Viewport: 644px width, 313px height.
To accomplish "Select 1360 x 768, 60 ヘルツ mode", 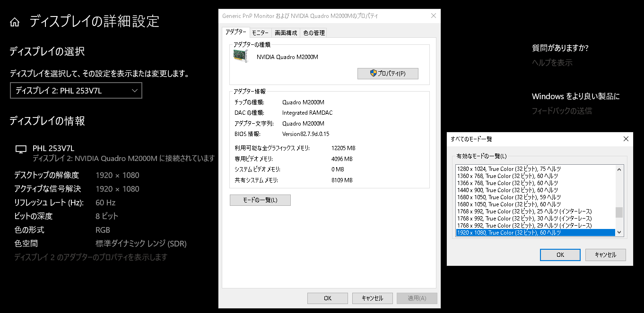I will [535, 176].
